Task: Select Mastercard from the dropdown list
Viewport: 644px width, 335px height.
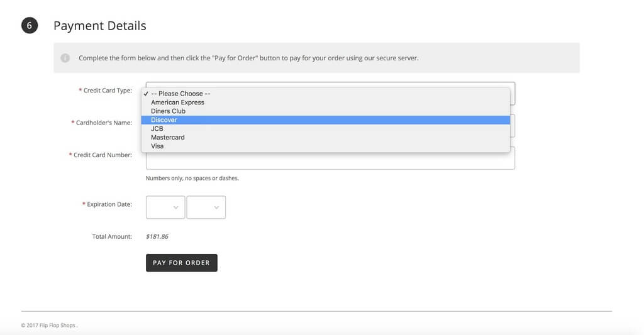Action: (x=168, y=138)
